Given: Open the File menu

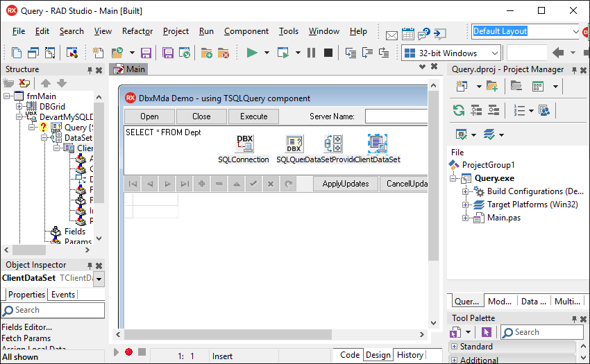Looking at the screenshot, I should [x=19, y=31].
